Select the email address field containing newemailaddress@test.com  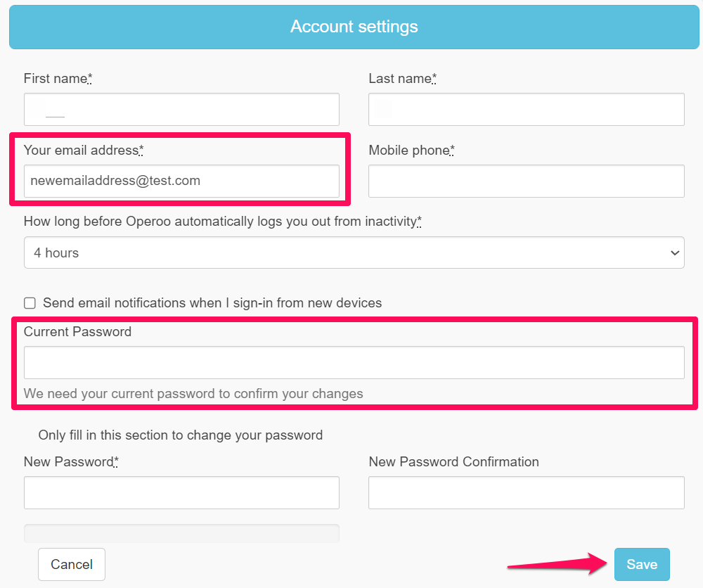pyautogui.click(x=181, y=181)
